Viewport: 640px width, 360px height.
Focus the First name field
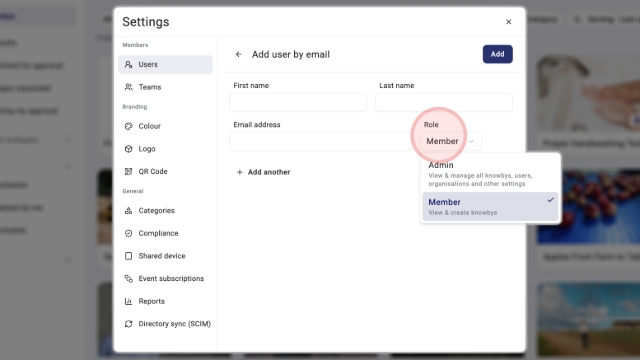pyautogui.click(x=298, y=102)
